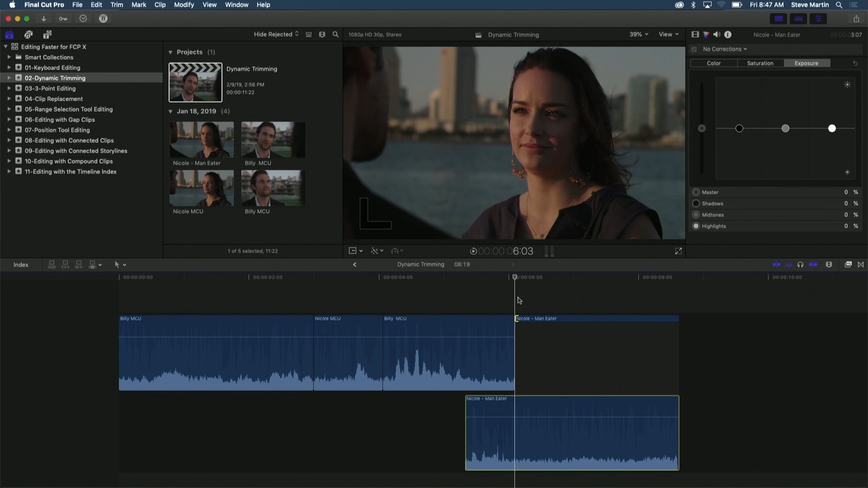Select the Billy MCU browser thumbnail

(x=273, y=188)
